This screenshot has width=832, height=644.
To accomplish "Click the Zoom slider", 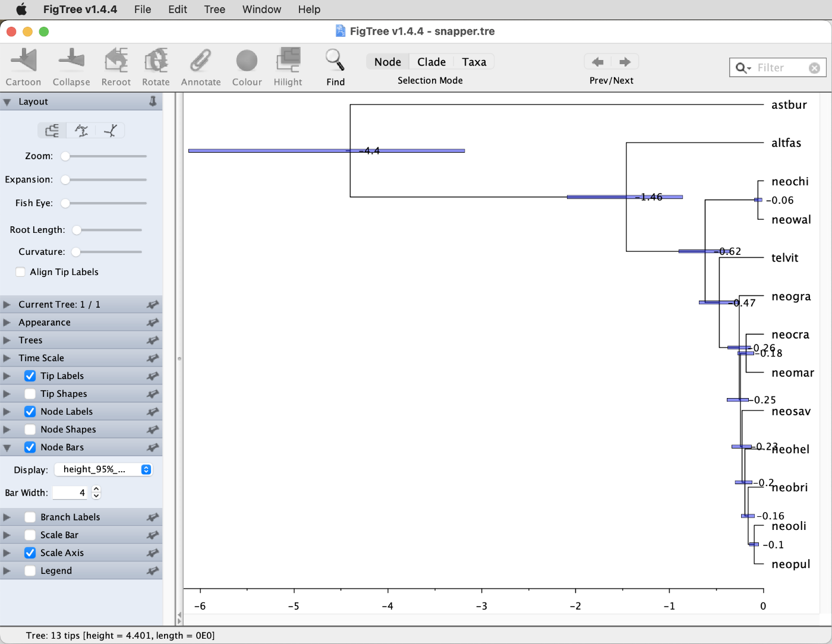I will 103,156.
